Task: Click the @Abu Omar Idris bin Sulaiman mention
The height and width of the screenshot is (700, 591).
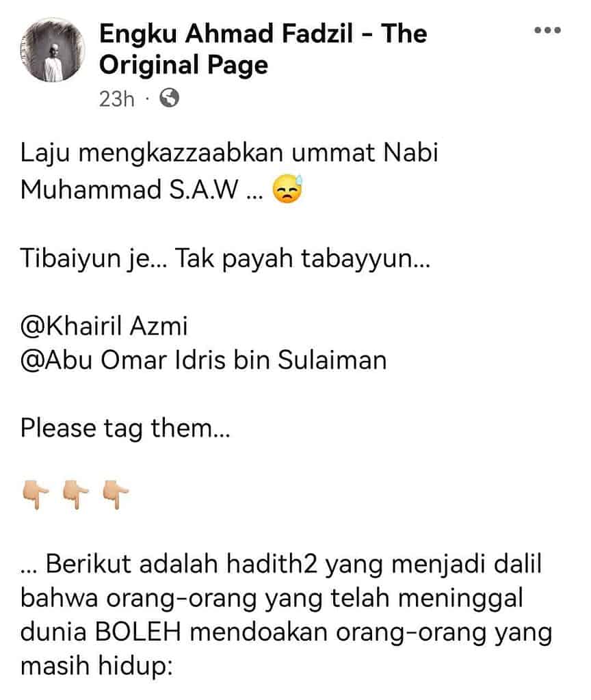Action: point(204,360)
